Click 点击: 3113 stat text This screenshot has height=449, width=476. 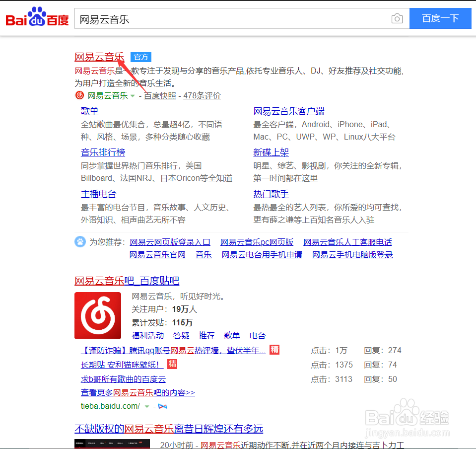(x=332, y=379)
